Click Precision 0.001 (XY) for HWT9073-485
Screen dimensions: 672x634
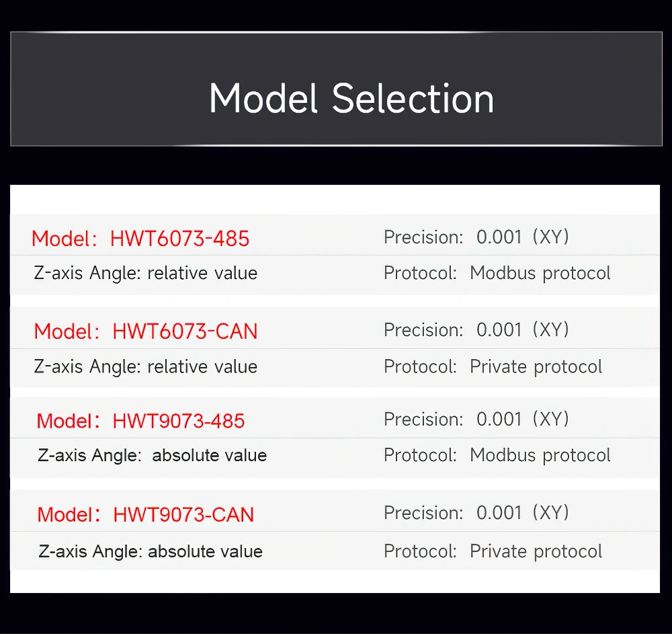click(476, 420)
